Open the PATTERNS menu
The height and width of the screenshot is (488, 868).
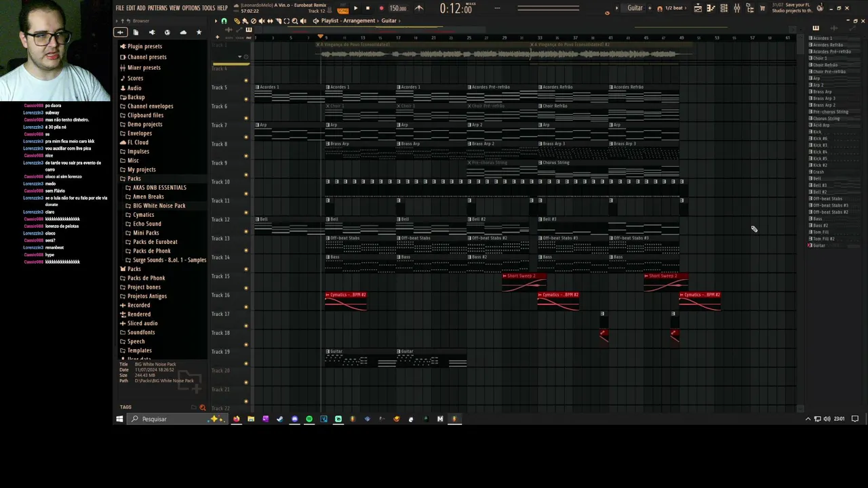[x=157, y=8]
